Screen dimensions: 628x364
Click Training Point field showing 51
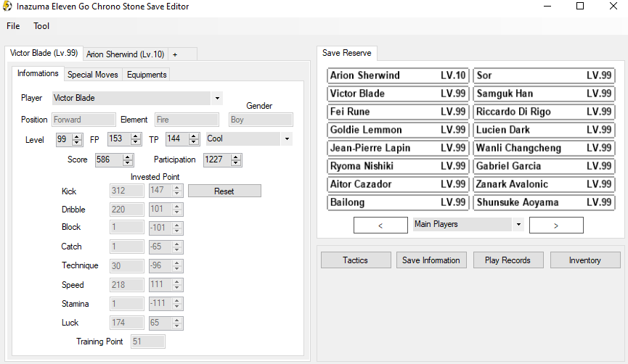pyautogui.click(x=148, y=342)
